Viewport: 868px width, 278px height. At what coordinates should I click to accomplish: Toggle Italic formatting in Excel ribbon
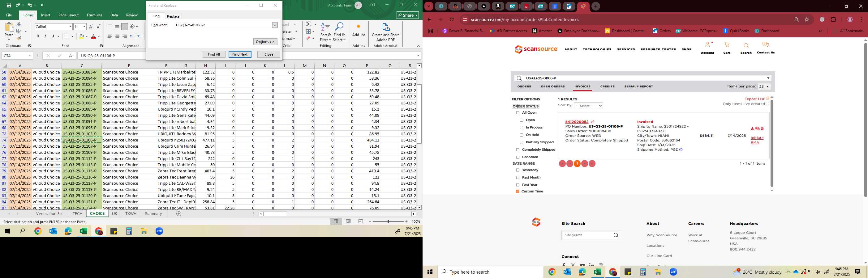[45, 36]
